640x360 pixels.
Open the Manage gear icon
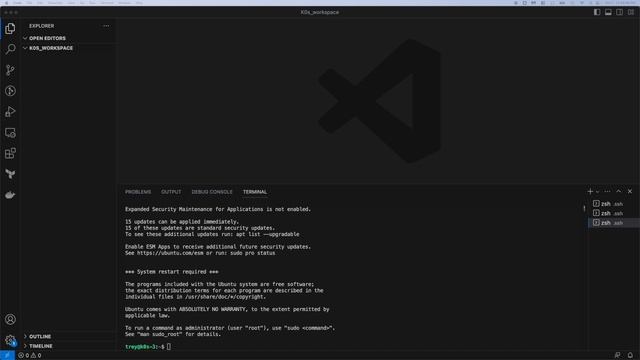coord(10,340)
